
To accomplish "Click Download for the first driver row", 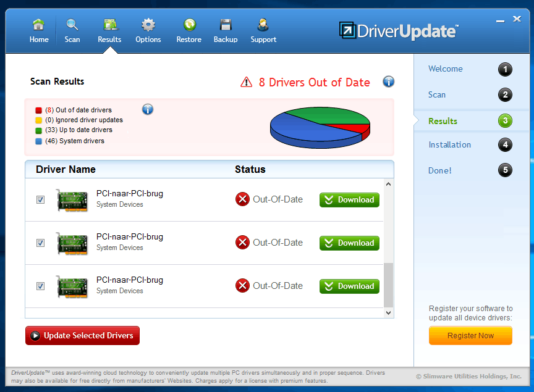I will 349,200.
